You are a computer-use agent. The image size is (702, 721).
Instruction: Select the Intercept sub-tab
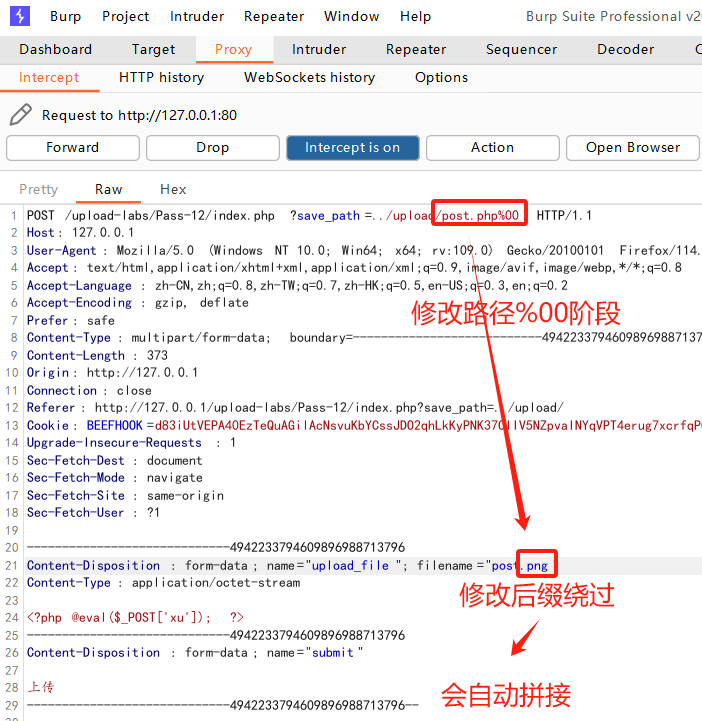[49, 77]
